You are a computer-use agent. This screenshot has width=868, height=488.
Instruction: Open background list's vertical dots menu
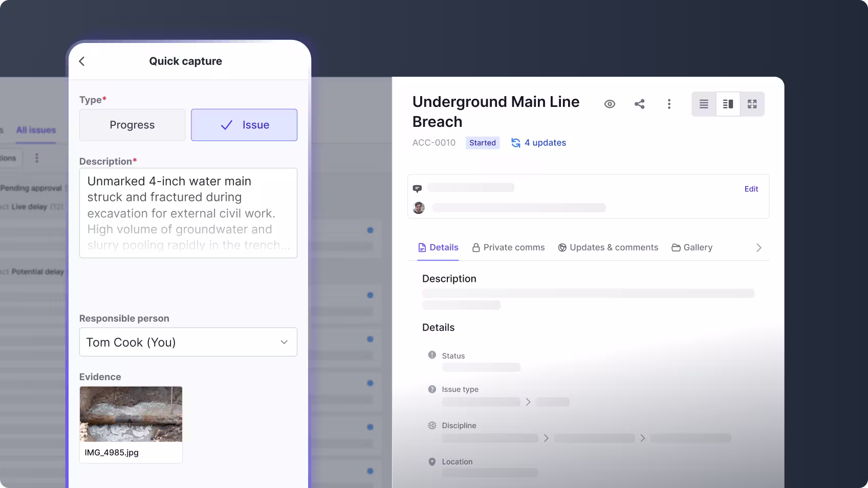point(36,158)
